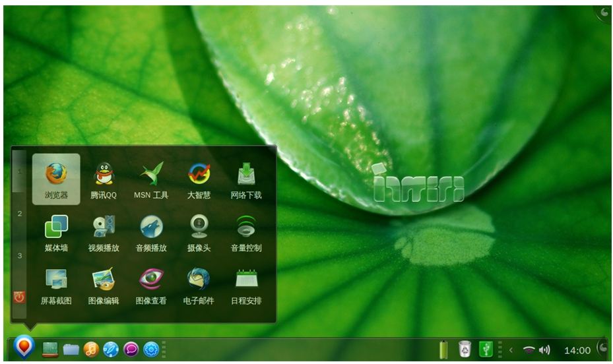Image resolution: width=613 pixels, height=364 pixels.
Task: Open the file manager folder on taskbar
Action: pyautogui.click(x=71, y=349)
